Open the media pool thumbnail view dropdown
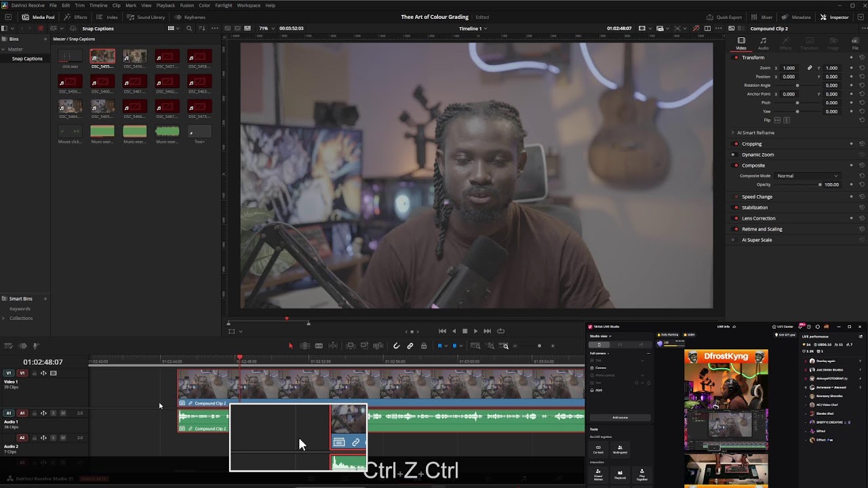The width and height of the screenshot is (868, 488). click(173, 28)
